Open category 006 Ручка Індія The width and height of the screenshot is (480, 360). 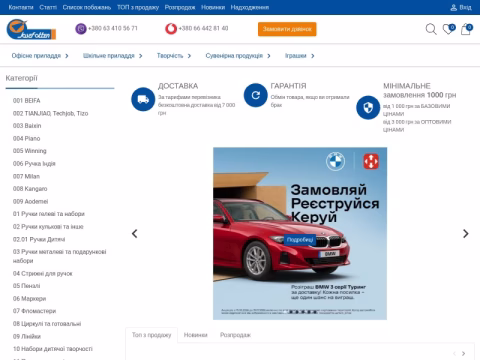pyautogui.click(x=34, y=163)
